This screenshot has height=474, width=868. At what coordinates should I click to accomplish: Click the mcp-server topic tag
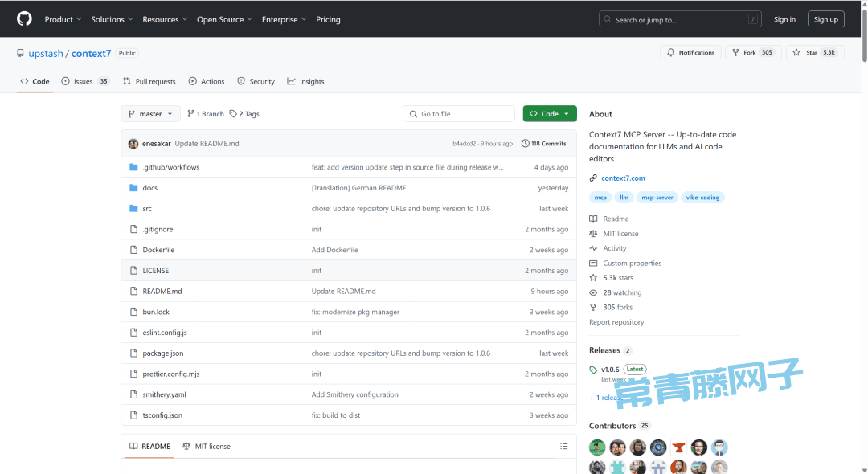pos(657,197)
